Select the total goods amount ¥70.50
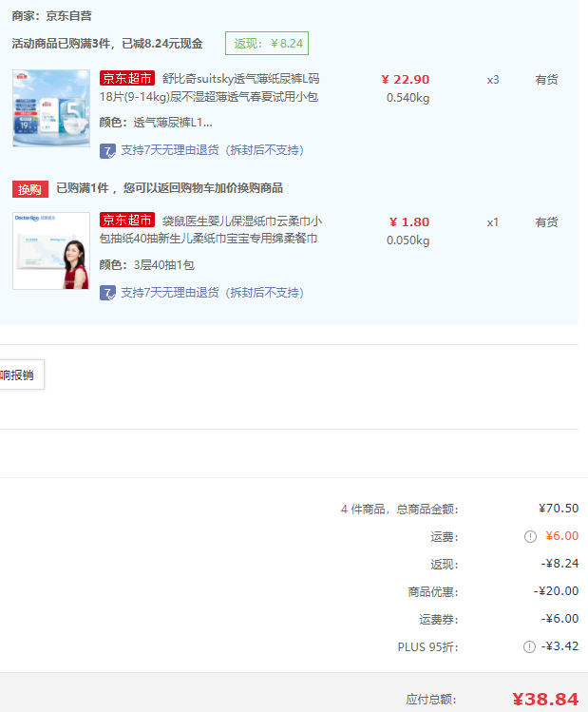Image resolution: width=588 pixels, height=712 pixels. coord(559,509)
